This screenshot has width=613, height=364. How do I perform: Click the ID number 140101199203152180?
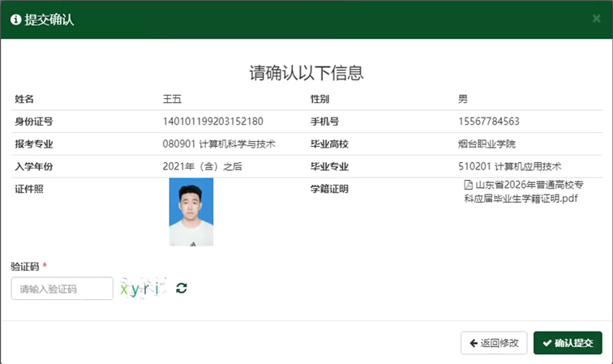click(213, 122)
